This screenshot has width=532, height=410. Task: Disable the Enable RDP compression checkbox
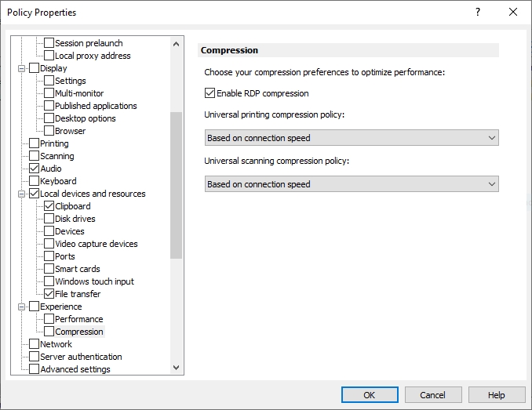[x=210, y=93]
